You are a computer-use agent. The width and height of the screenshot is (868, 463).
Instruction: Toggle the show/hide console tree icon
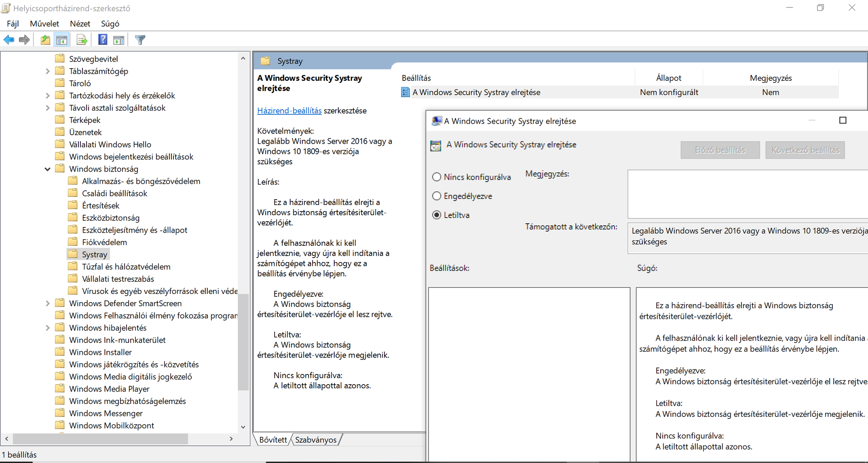(x=62, y=40)
